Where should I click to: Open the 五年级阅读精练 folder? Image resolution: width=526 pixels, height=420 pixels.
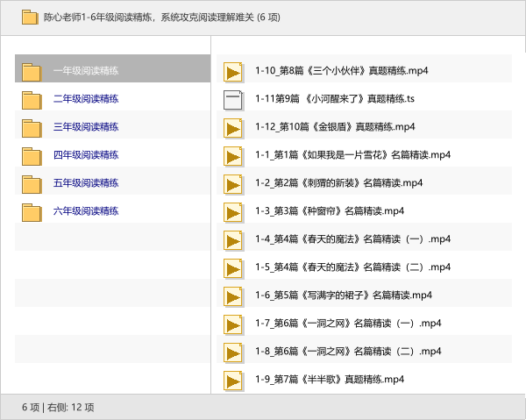pos(86,183)
